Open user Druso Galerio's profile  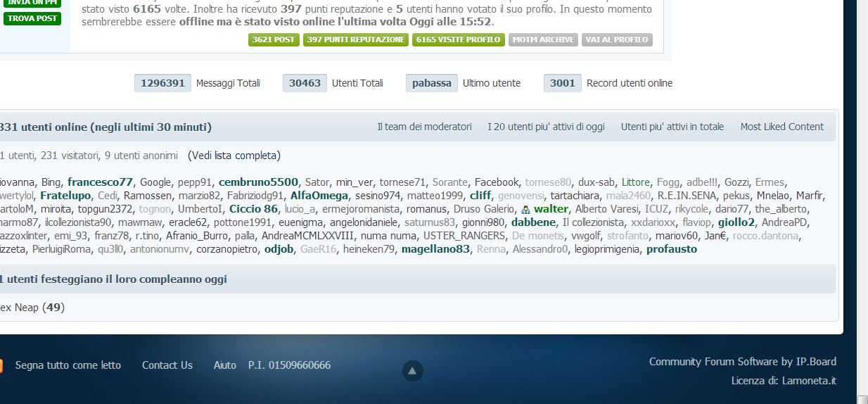pos(484,209)
